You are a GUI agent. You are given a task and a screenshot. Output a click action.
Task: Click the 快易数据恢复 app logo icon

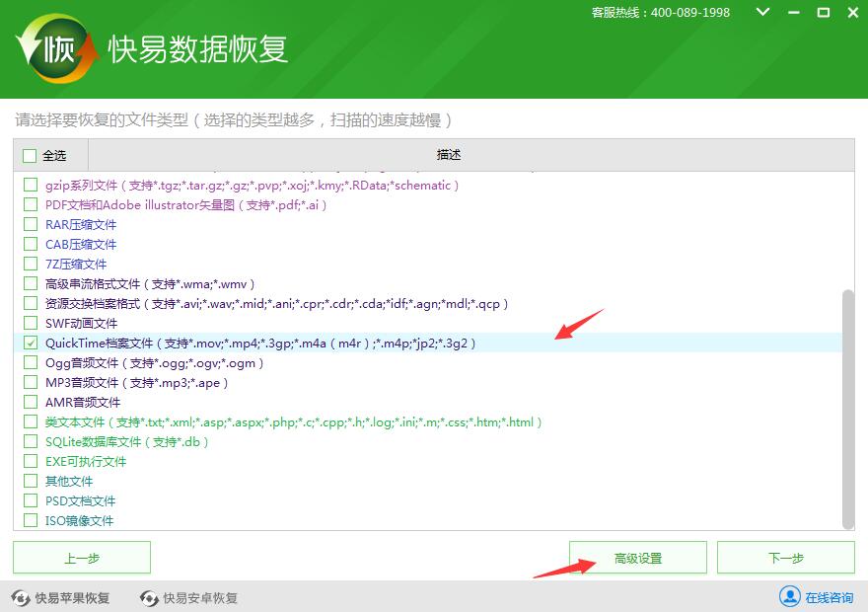coord(57,48)
